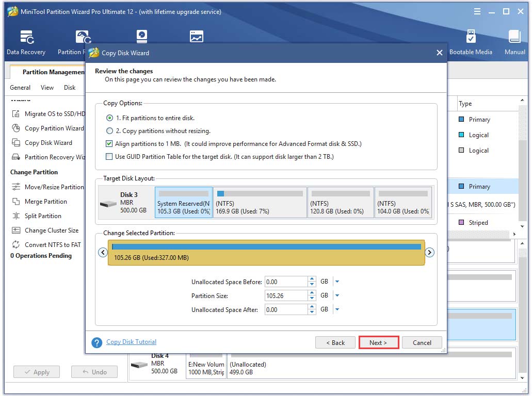Open the Bootable Media builder
The image size is (532, 396).
tap(471, 42)
